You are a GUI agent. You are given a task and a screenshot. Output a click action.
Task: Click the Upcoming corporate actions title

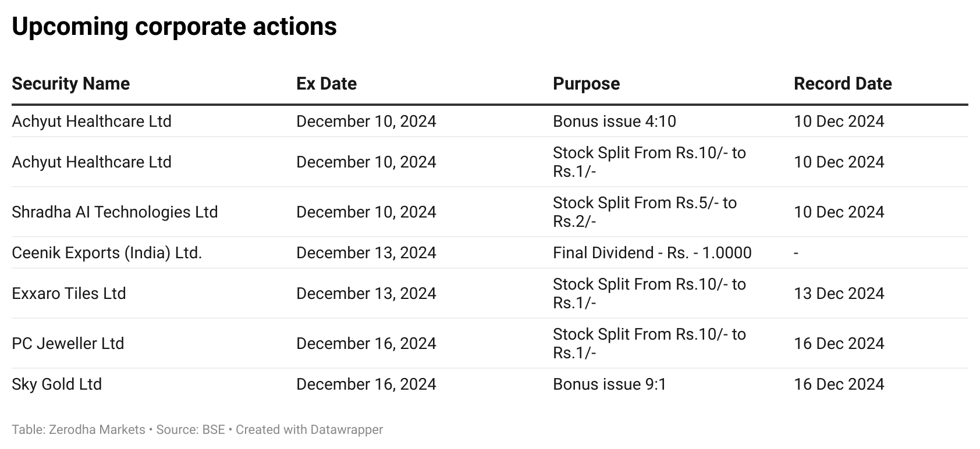175,27
